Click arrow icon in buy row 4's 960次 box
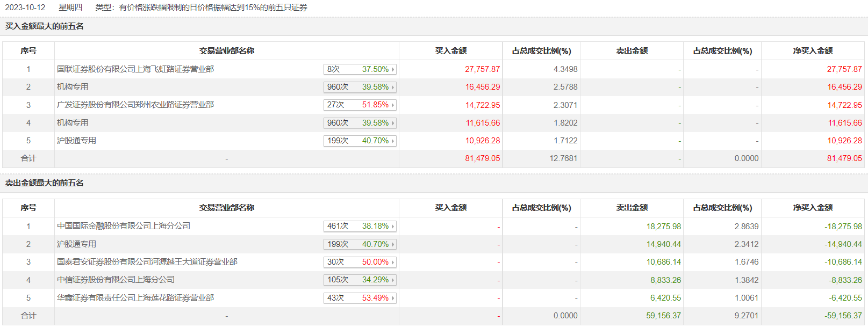 (x=393, y=123)
